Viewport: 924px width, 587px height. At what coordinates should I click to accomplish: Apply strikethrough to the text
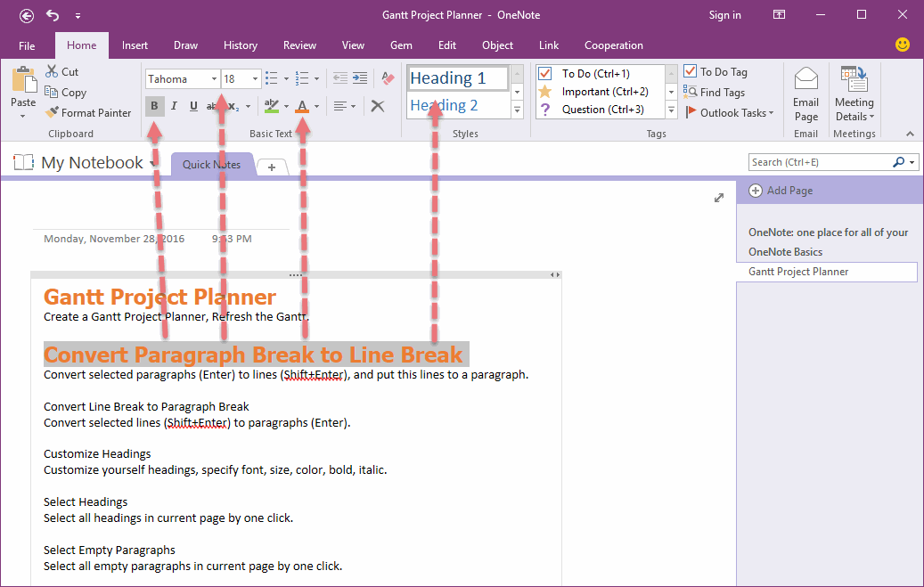tap(211, 106)
